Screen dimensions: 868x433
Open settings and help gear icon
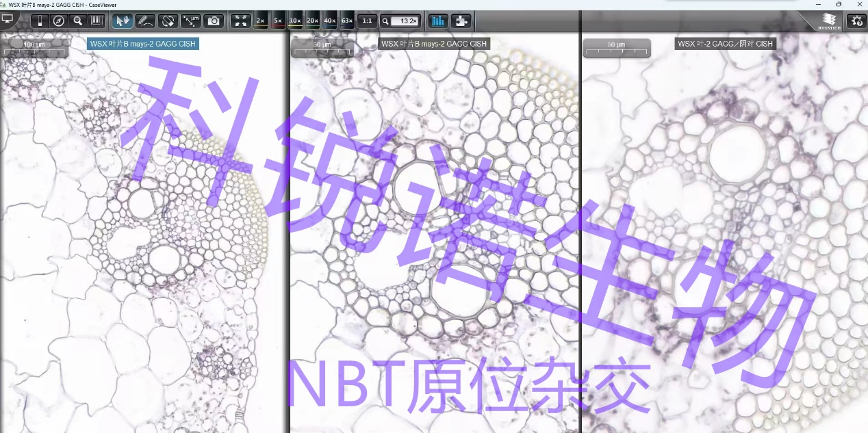(856, 21)
